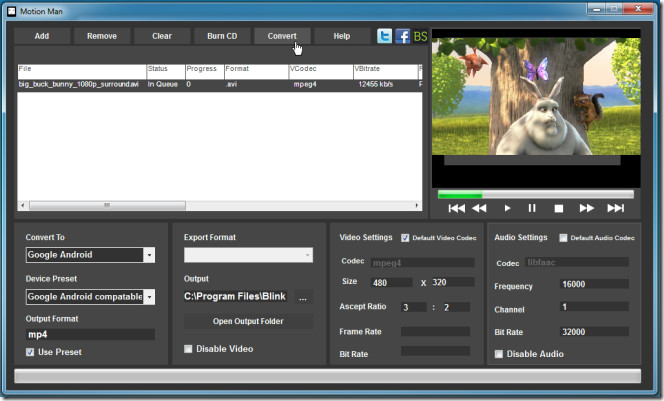Click the green BS logo icon
664x401 pixels.
tap(420, 36)
